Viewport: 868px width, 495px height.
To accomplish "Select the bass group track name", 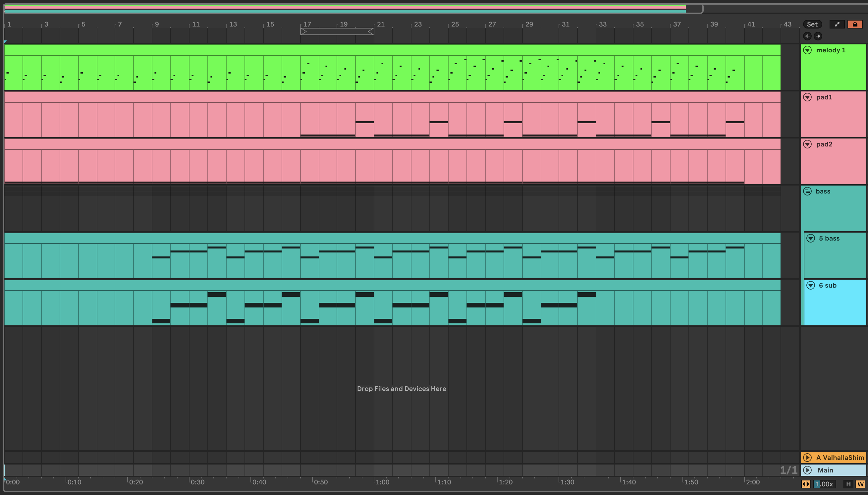I will click(x=823, y=191).
